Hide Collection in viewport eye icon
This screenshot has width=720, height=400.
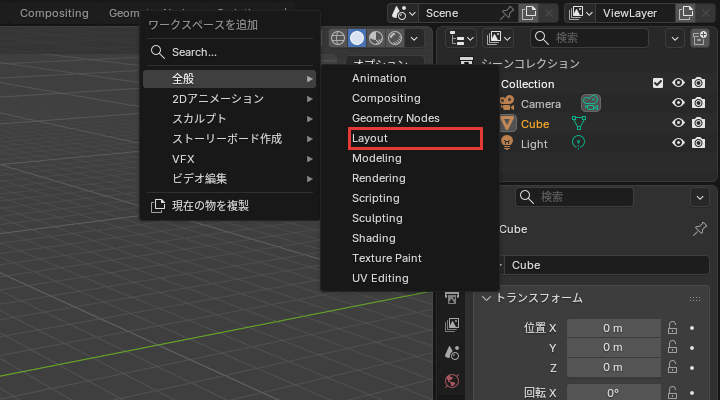pos(678,83)
